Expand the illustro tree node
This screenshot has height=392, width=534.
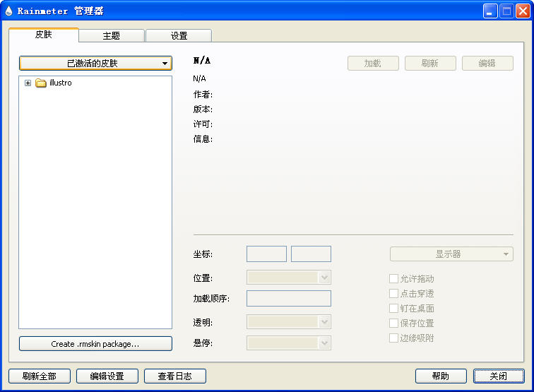pyautogui.click(x=28, y=83)
